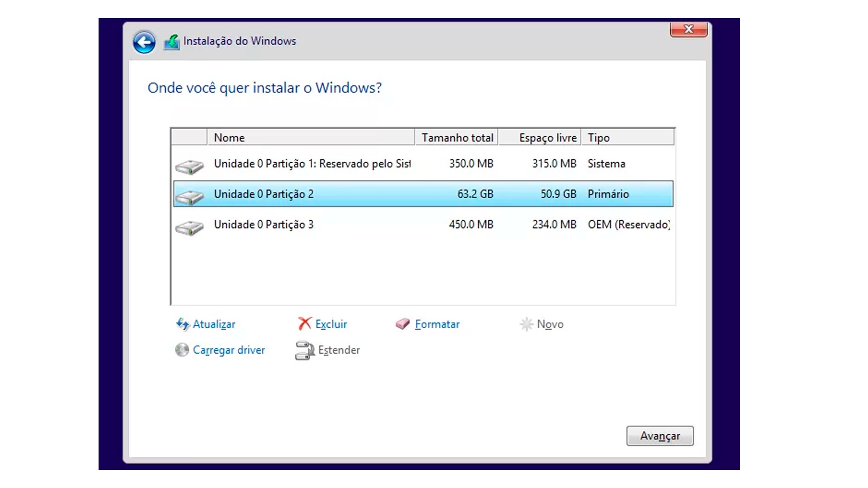Click the 234.0 MB free space cell
The height and width of the screenshot is (488, 868).
[x=554, y=225]
